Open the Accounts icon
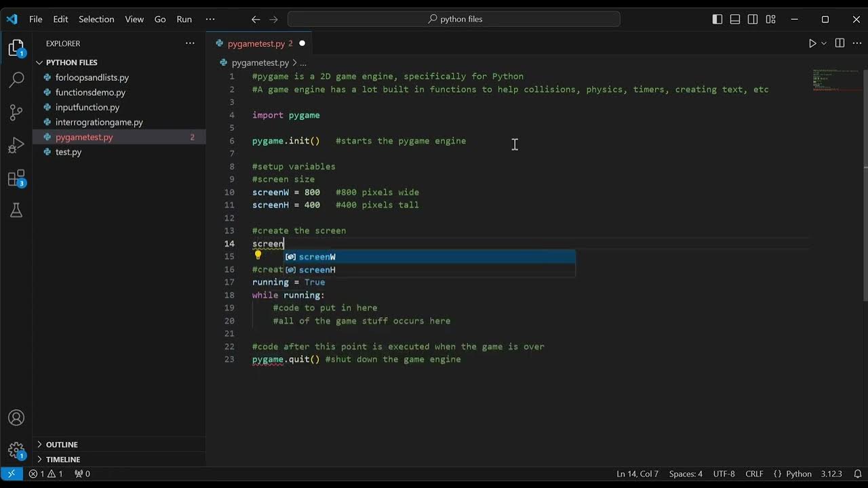Image resolution: width=868 pixels, height=488 pixels. 16,418
